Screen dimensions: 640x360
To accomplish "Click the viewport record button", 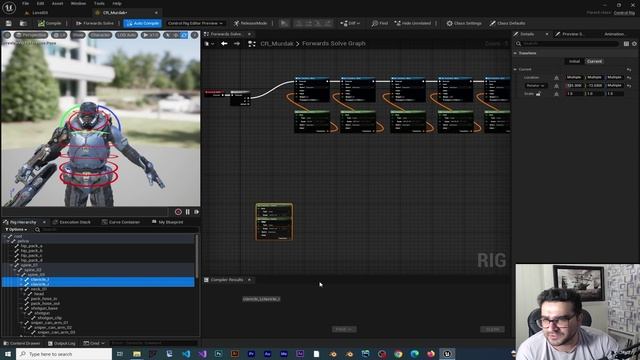I will 178,212.
